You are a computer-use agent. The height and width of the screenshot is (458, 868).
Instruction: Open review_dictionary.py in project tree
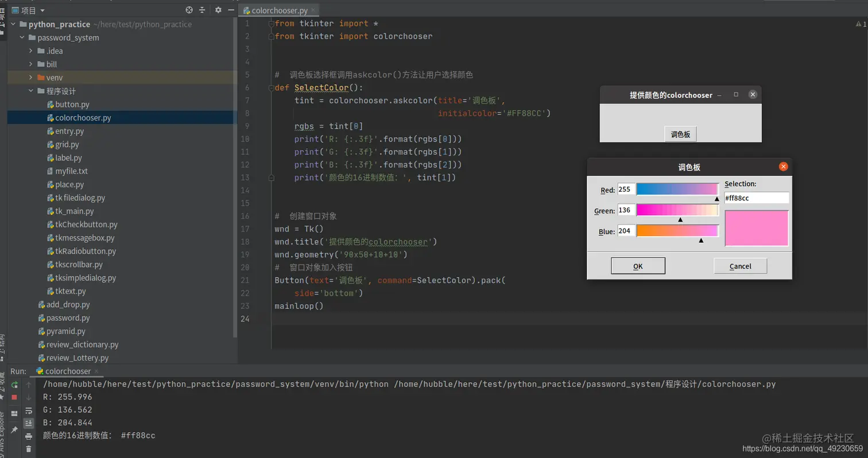pos(78,344)
